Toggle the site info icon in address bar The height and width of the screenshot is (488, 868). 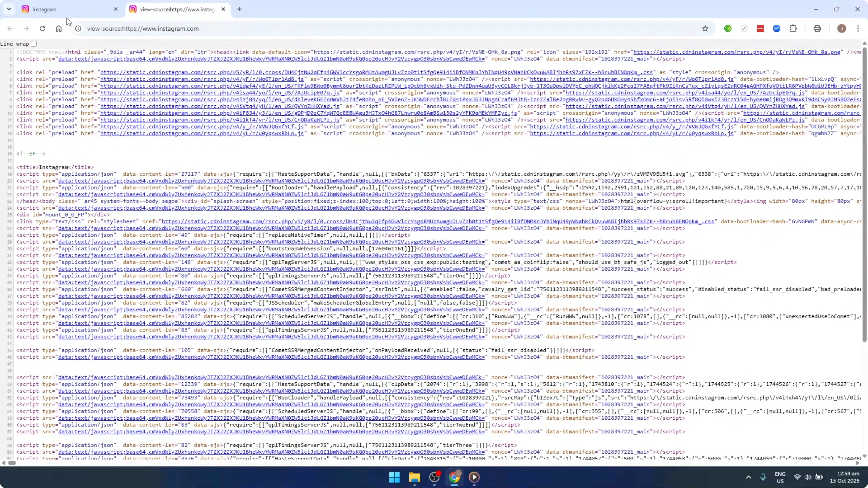(x=78, y=29)
